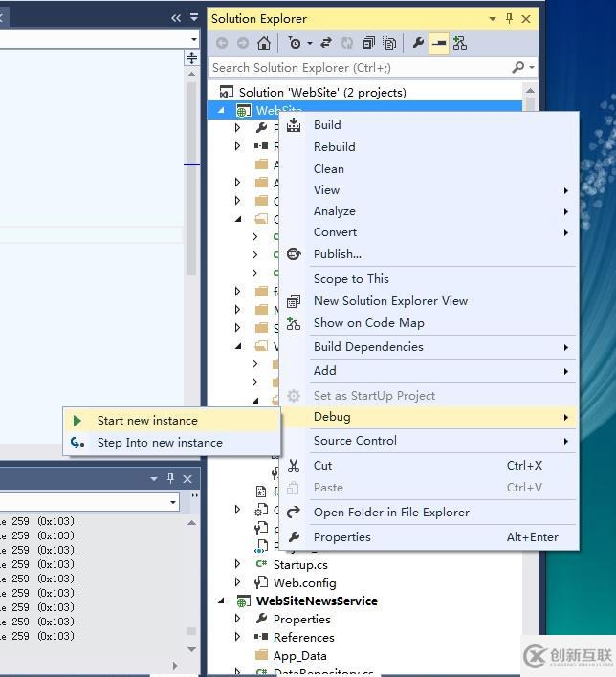Choose Step Into new instance
Viewport: 616px width, 677px height.
160,443
